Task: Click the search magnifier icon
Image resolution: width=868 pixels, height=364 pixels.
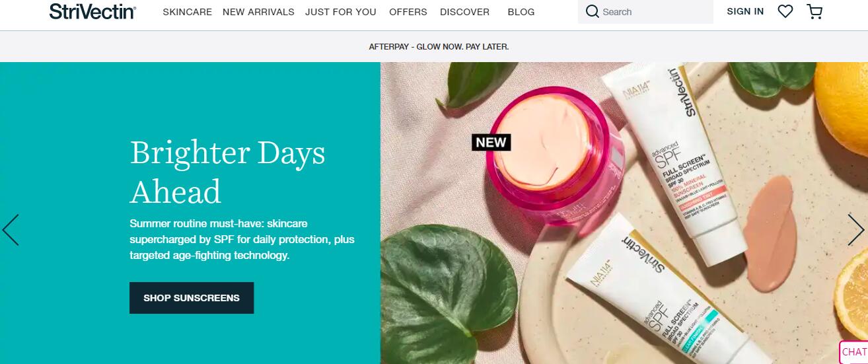Action: point(593,12)
